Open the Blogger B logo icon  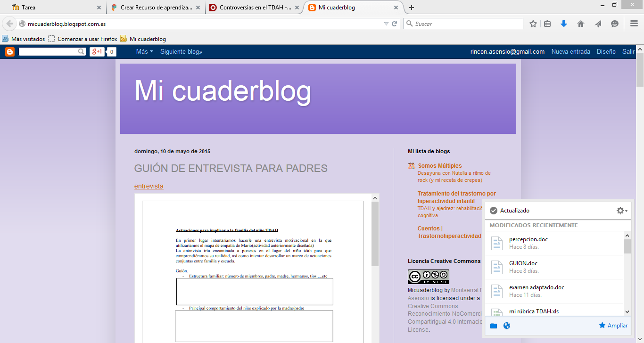(x=9, y=51)
